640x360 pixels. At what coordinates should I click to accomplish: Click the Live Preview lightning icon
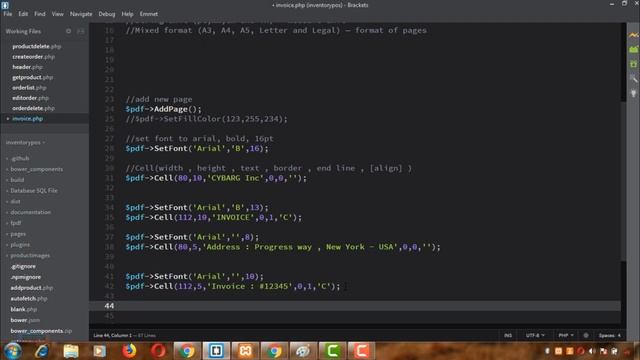(x=633, y=36)
